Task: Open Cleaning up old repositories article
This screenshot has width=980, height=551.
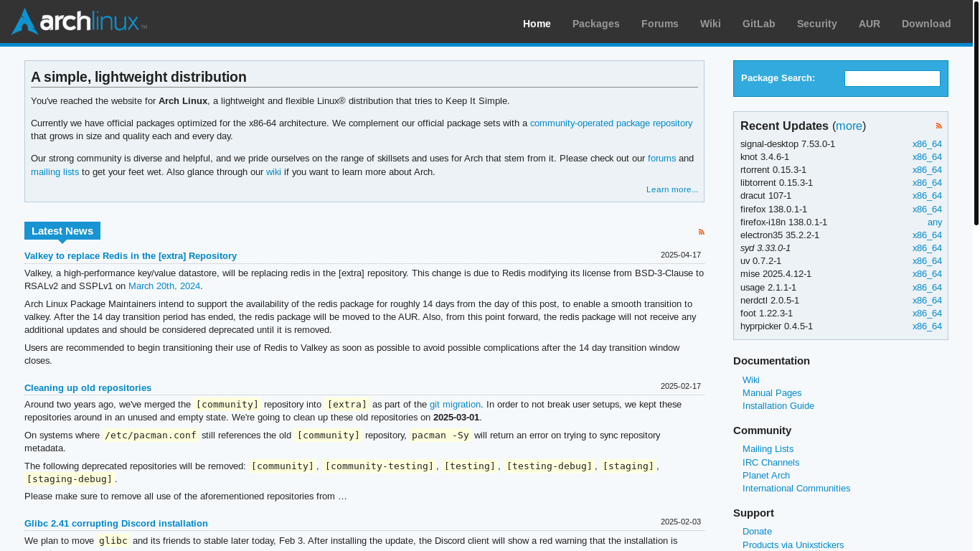Action: [x=88, y=388]
